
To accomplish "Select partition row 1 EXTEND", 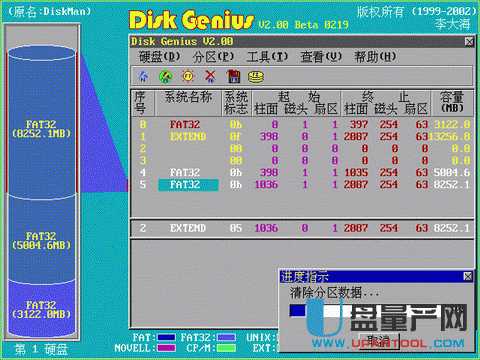I will (303, 137).
